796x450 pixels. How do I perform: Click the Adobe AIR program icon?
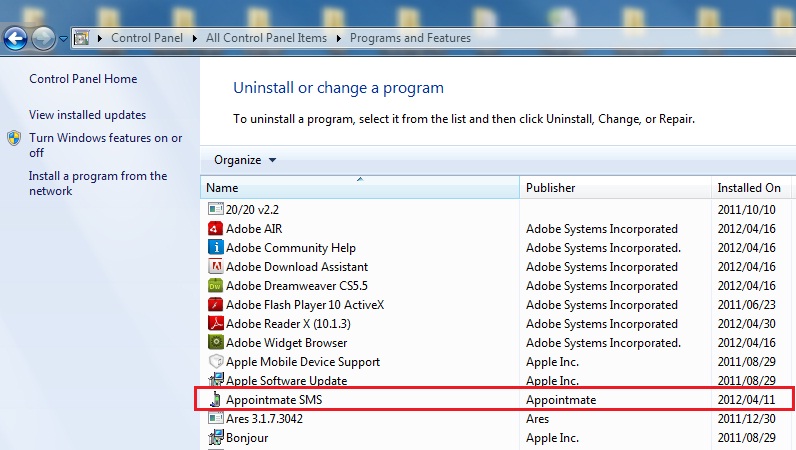click(x=216, y=229)
